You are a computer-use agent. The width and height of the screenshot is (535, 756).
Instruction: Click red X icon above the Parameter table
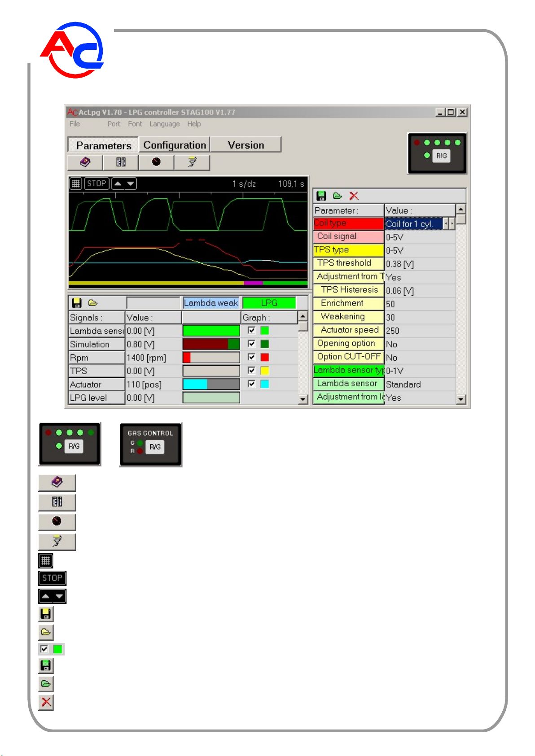354,196
